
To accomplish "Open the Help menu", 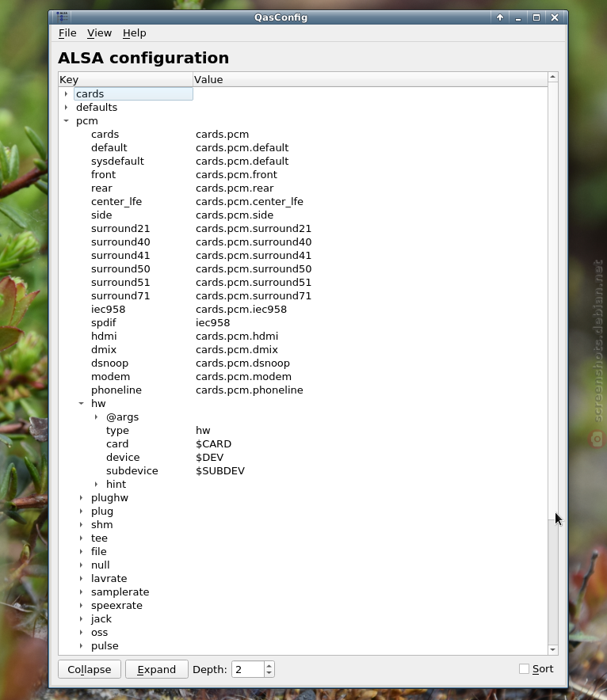I will (135, 33).
